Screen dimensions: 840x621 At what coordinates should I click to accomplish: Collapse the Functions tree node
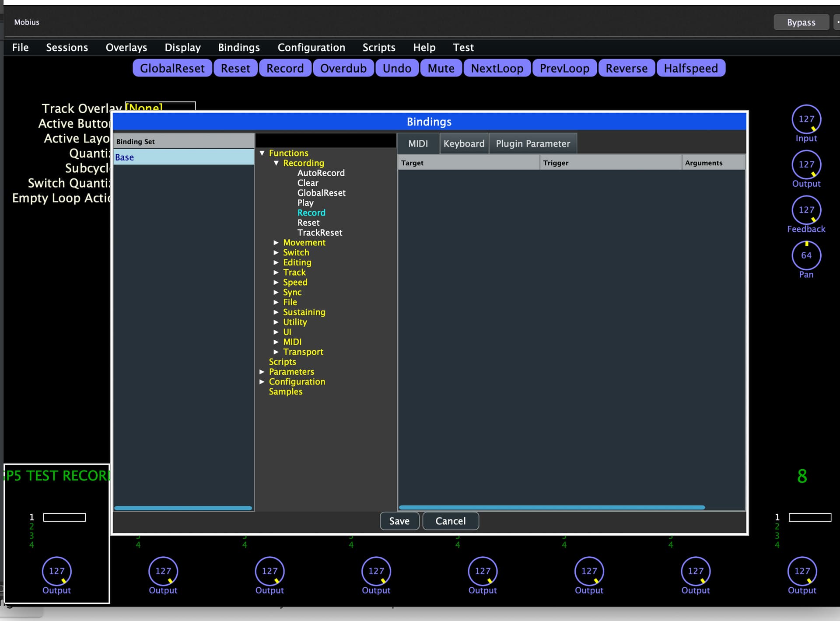tap(262, 153)
